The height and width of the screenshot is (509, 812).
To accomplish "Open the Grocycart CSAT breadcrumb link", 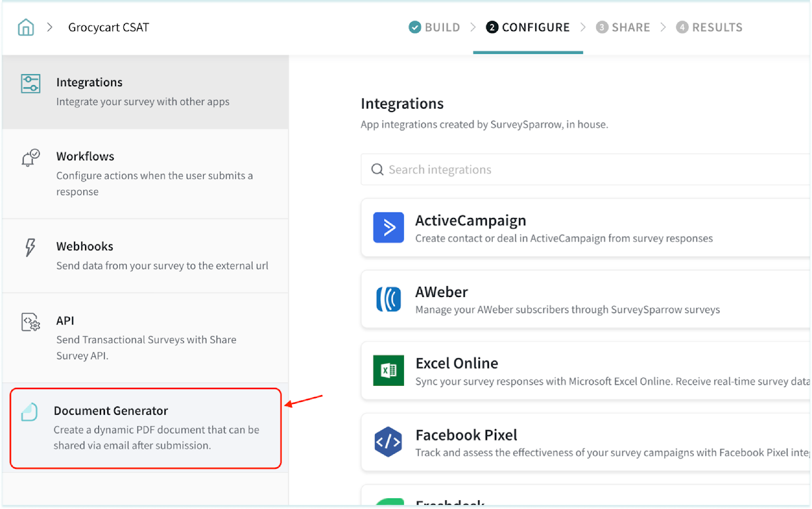I will [x=109, y=27].
